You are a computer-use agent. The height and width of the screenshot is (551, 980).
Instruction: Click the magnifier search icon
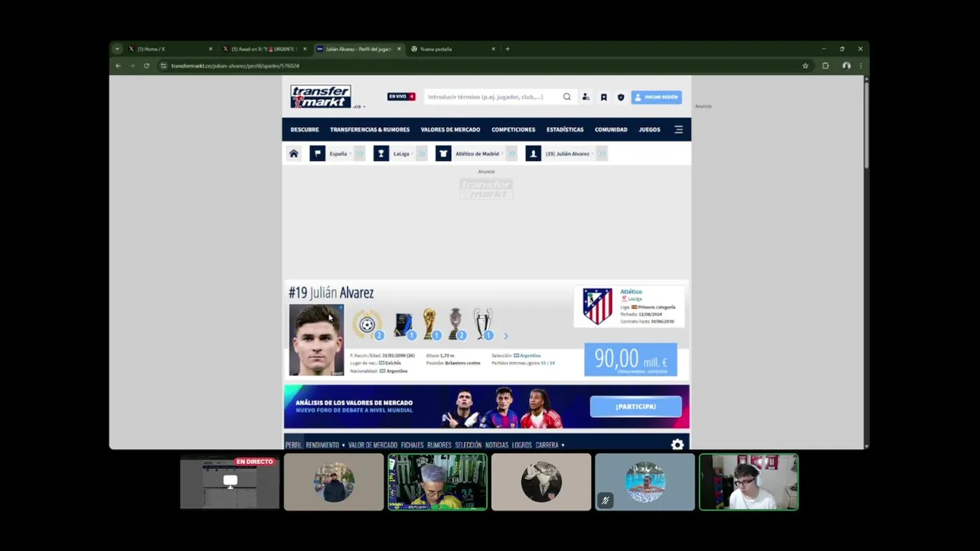(567, 97)
